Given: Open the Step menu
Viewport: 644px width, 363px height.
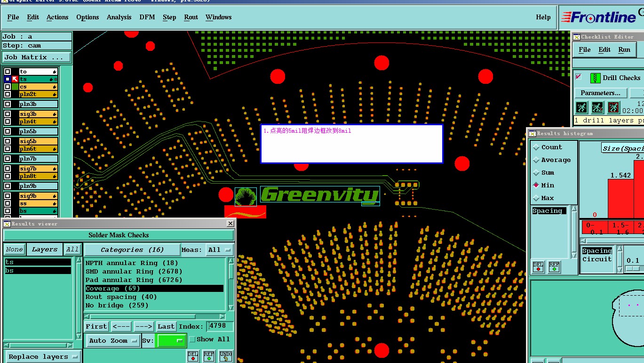Looking at the screenshot, I should (x=169, y=17).
